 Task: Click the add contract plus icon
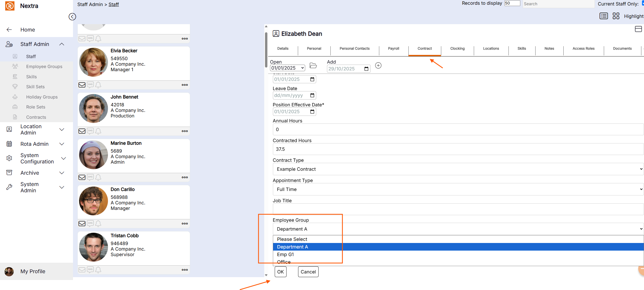(x=378, y=65)
